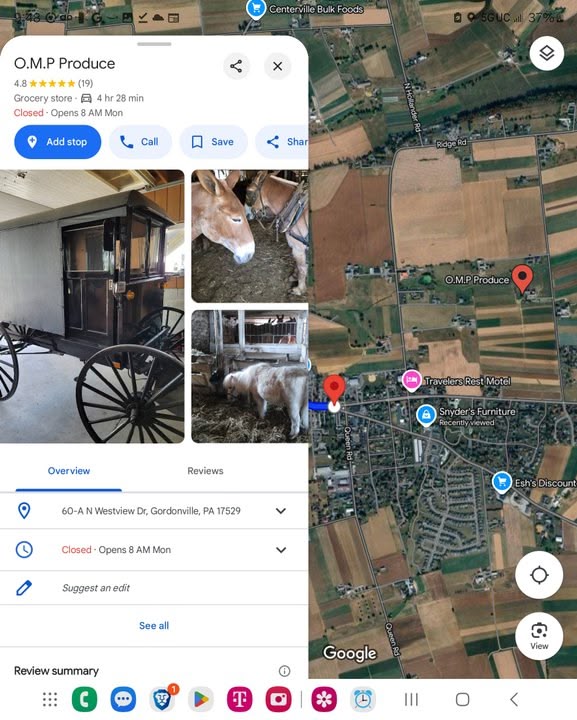Viewport: 577px width, 720px height.
Task: Tap the red O.M.P Produce map pin
Action: (522, 278)
